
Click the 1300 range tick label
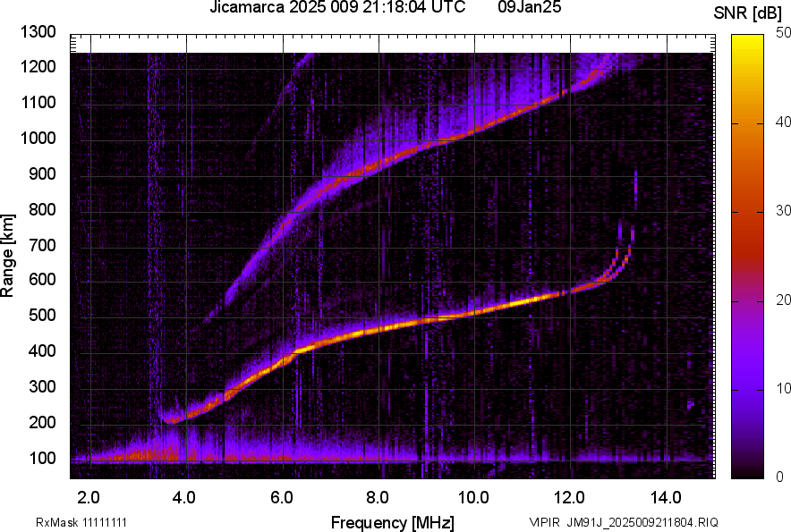(x=38, y=33)
